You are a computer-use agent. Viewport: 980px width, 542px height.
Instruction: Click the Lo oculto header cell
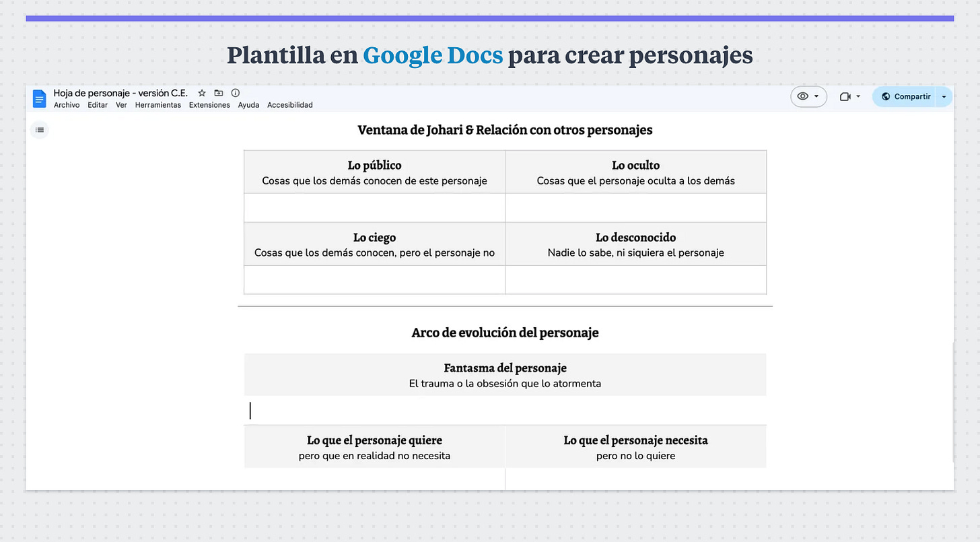pos(635,172)
